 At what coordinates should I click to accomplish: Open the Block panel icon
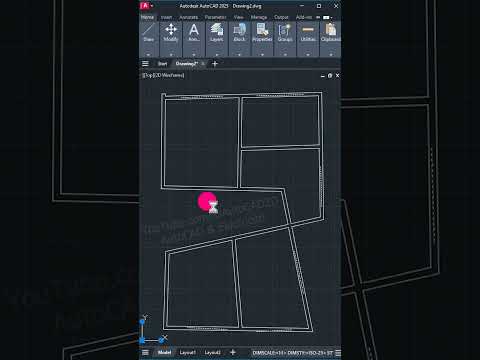(x=239, y=29)
